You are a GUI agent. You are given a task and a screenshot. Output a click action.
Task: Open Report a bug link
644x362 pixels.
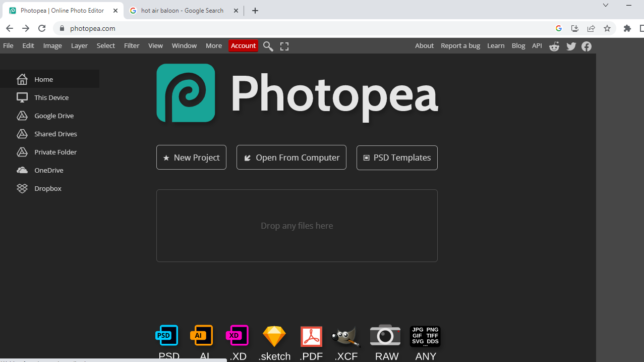(460, 45)
